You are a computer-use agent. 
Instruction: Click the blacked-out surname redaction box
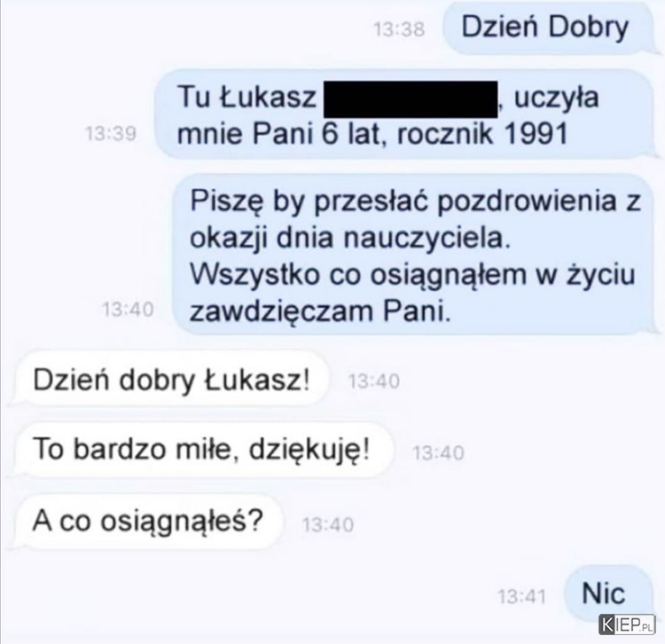pos(411,99)
